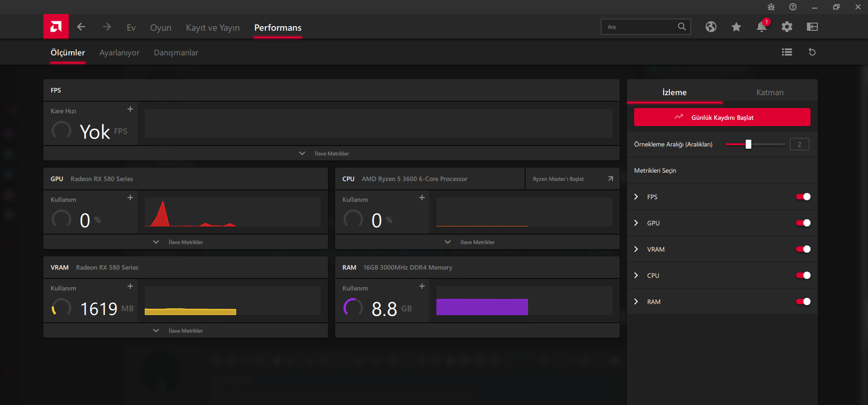Click the 'Yok' FPS value

click(x=95, y=132)
